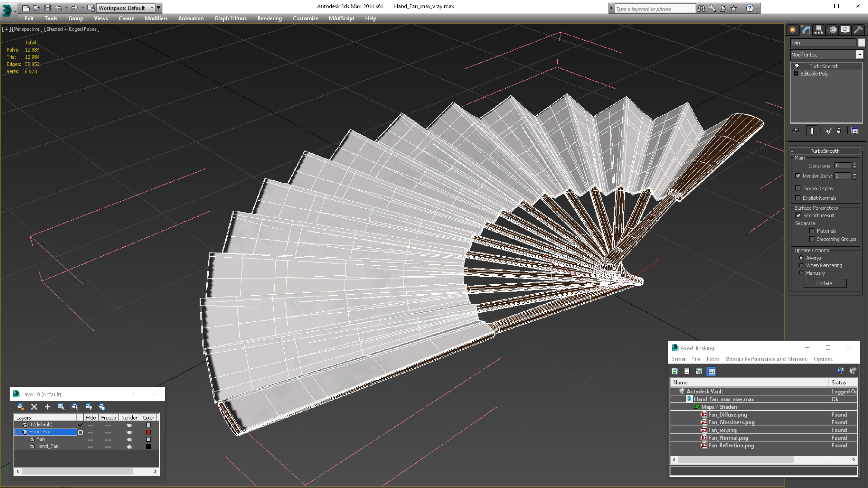Screen dimensions: 868x488
Task: Click Delete layer X icon
Action: [34, 407]
